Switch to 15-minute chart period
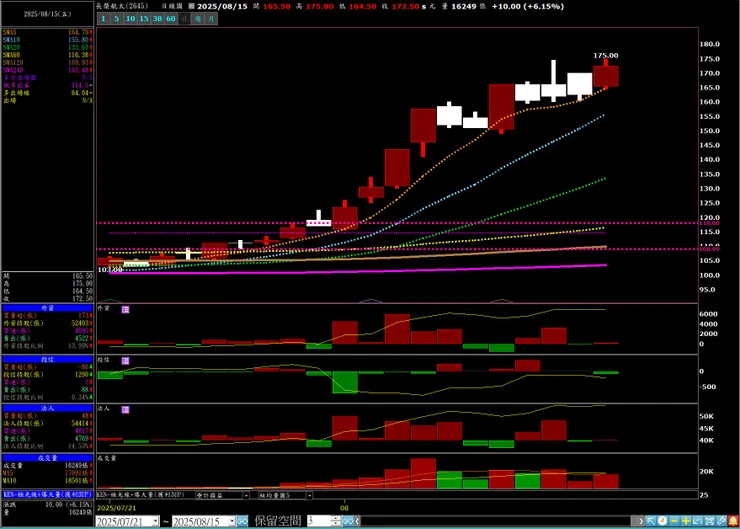 (x=144, y=19)
